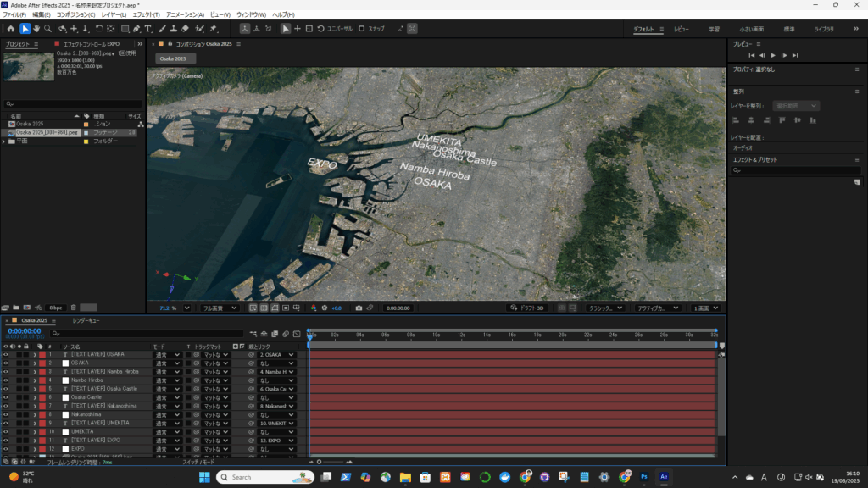Screen dimensions: 868x488
Task: Click the Home icon in toolbar
Action: tap(10, 29)
